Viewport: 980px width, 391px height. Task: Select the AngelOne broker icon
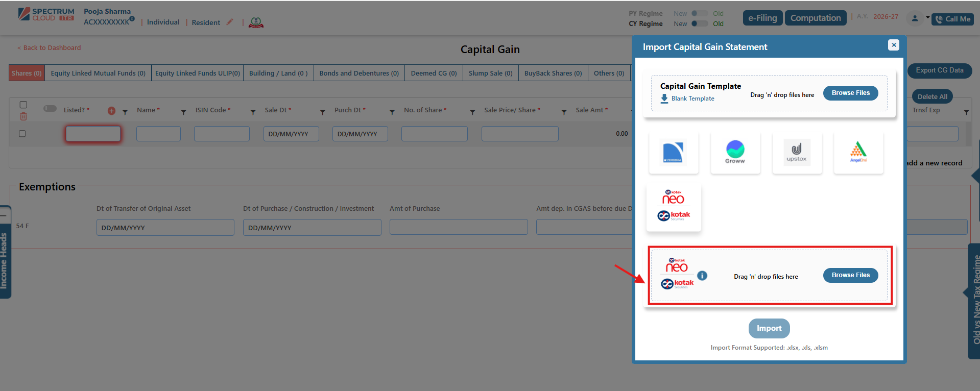tap(858, 152)
